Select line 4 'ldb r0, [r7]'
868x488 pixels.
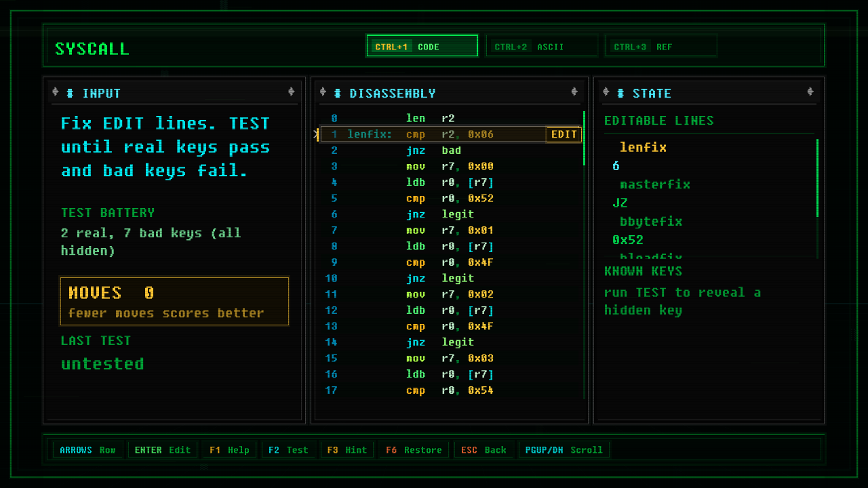451,182
